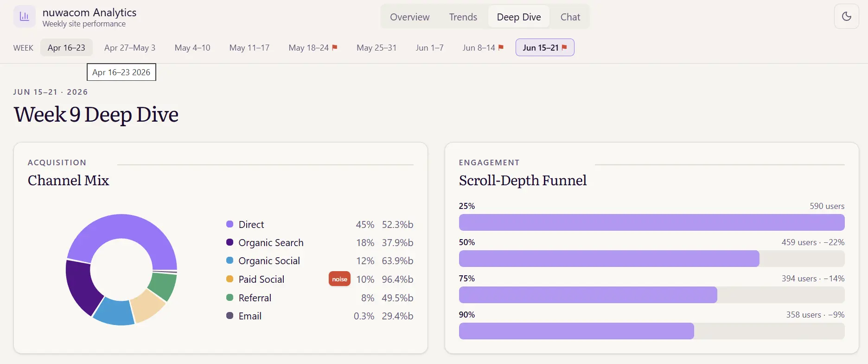Click the 52.3%b value for Direct
The height and width of the screenshot is (364, 868).
pyautogui.click(x=397, y=225)
